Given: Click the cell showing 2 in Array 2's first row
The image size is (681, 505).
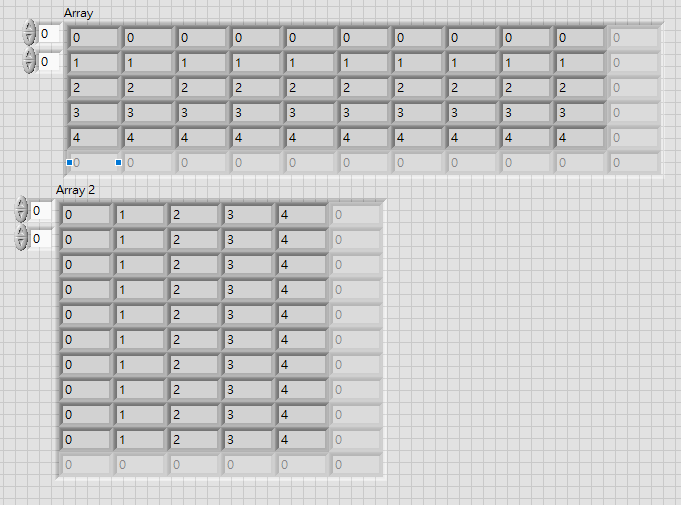Looking at the screenshot, I should pos(194,215).
